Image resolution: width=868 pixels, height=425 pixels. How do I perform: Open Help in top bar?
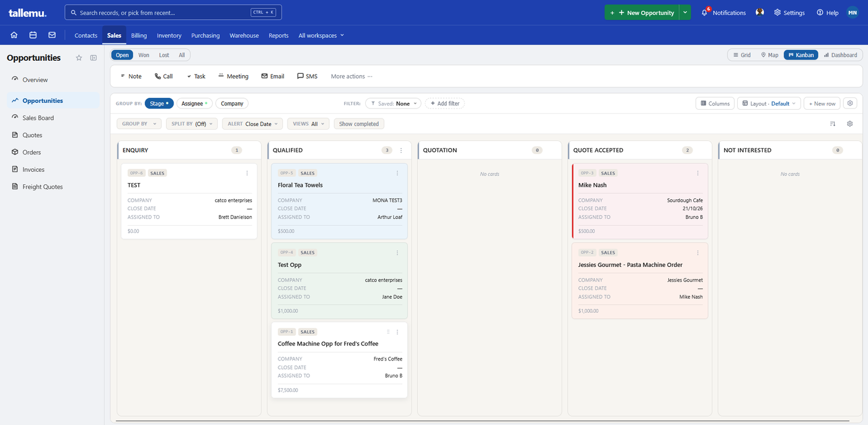[828, 12]
